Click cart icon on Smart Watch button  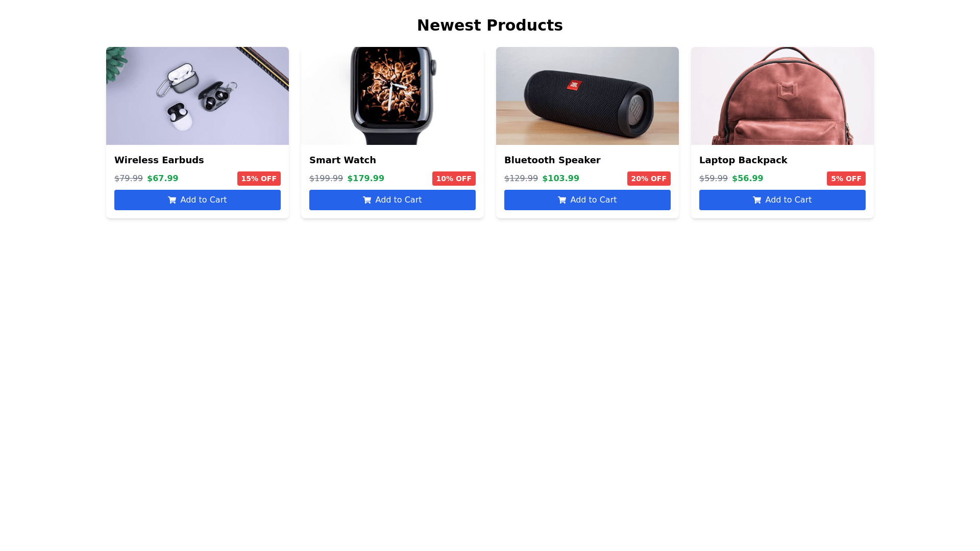(x=367, y=200)
